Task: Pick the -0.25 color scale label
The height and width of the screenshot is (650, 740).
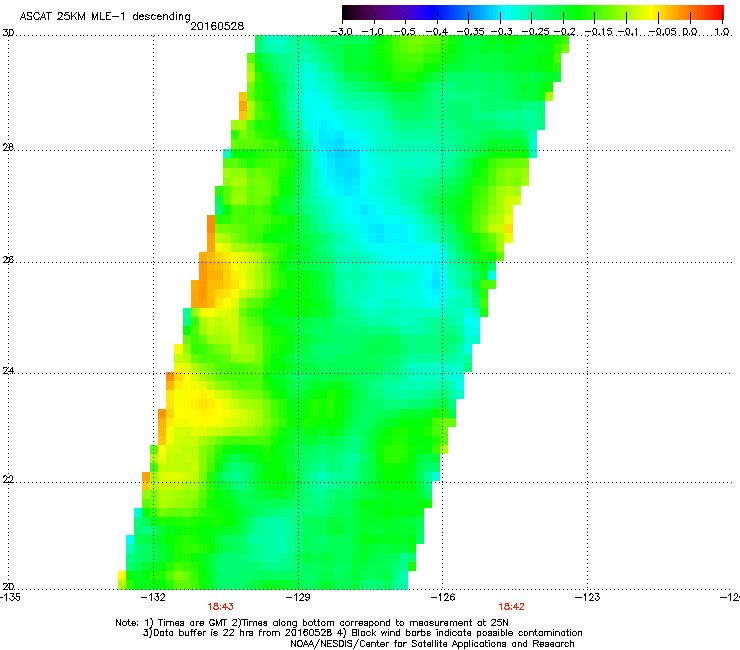Action: [535, 32]
